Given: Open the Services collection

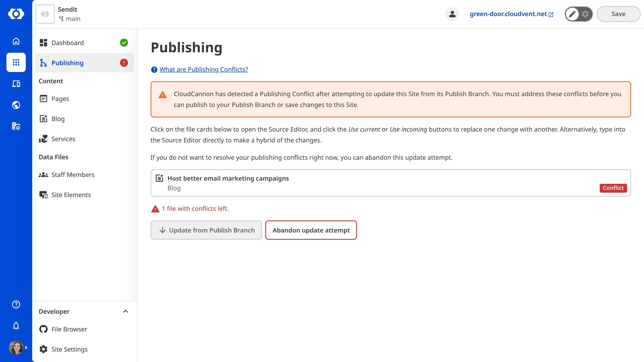Looking at the screenshot, I should coord(85,139).
